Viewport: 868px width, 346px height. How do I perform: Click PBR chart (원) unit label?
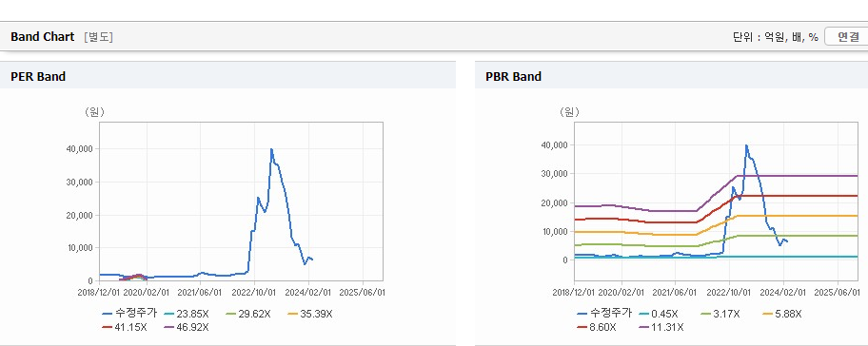[x=569, y=112]
